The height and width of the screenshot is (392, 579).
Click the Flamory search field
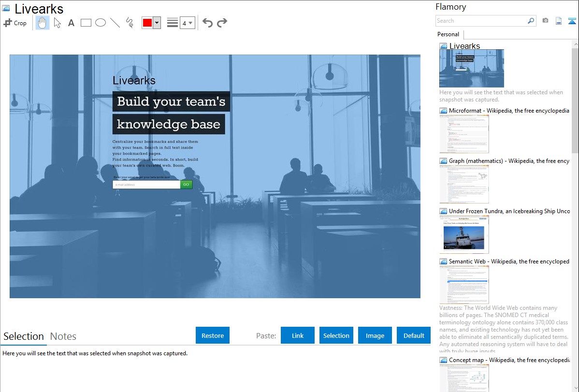coord(481,21)
